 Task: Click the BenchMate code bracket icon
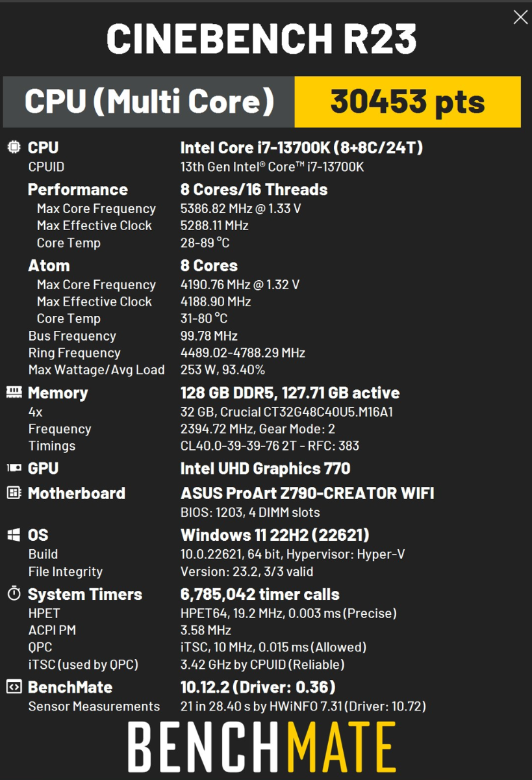(x=14, y=686)
